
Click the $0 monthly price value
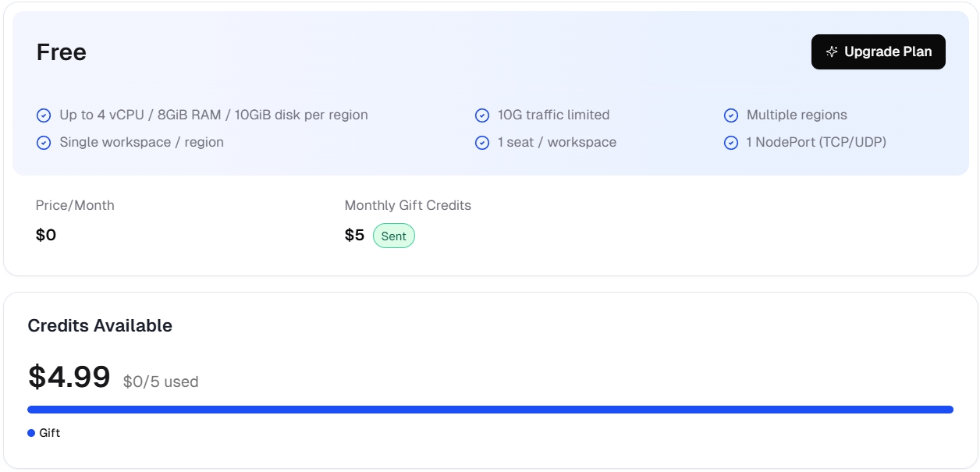pyautogui.click(x=46, y=235)
